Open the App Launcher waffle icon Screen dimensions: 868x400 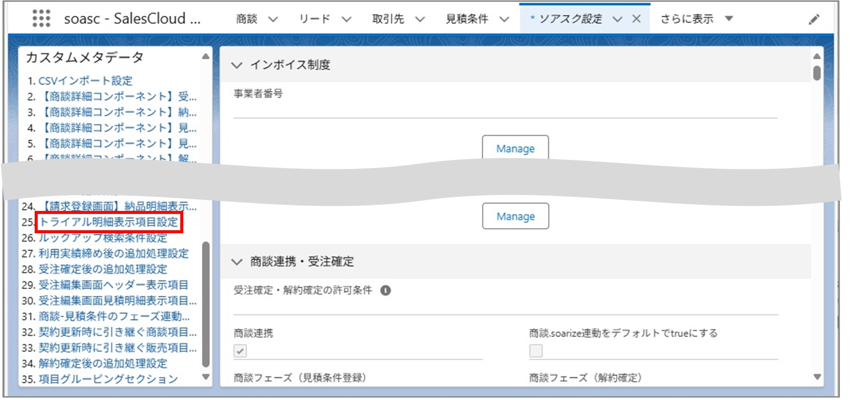pos(41,18)
